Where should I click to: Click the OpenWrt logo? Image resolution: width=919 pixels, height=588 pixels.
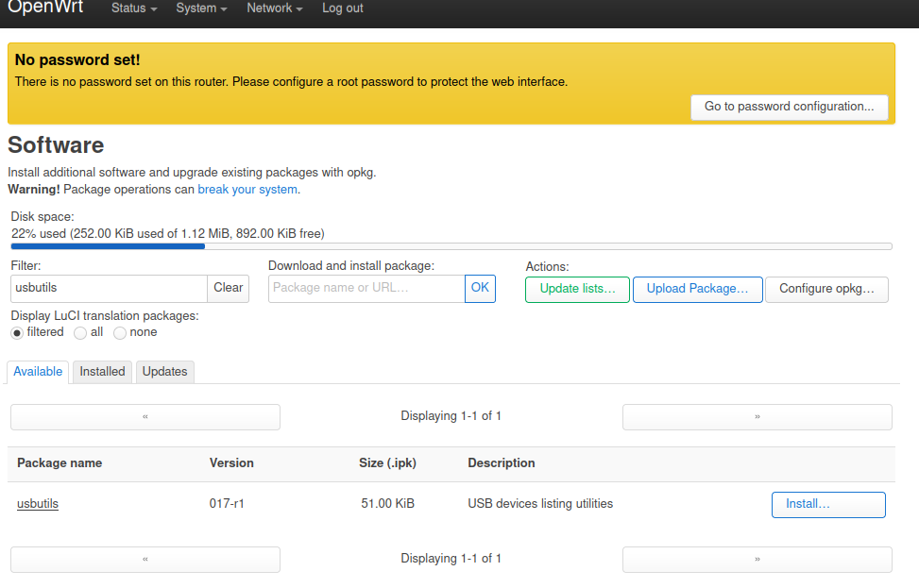pos(45,8)
